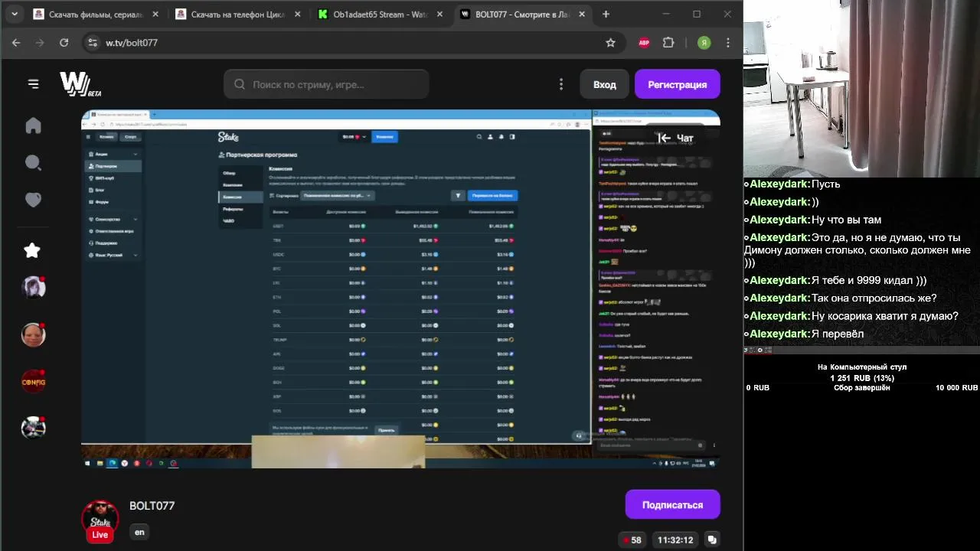Open the sidebar search magnifier icon
The height and width of the screenshot is (551, 980).
pyautogui.click(x=33, y=162)
